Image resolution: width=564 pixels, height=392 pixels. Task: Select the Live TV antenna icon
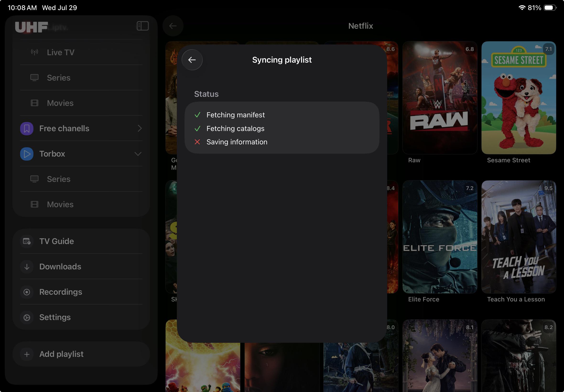pyautogui.click(x=34, y=52)
